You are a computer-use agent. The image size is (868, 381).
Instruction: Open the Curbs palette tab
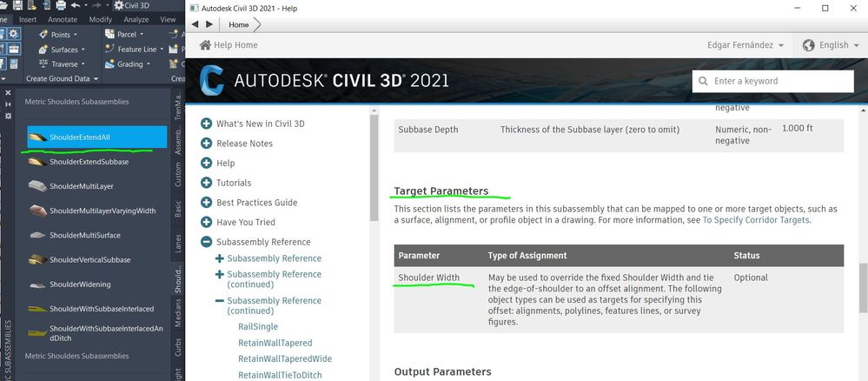coord(178,346)
